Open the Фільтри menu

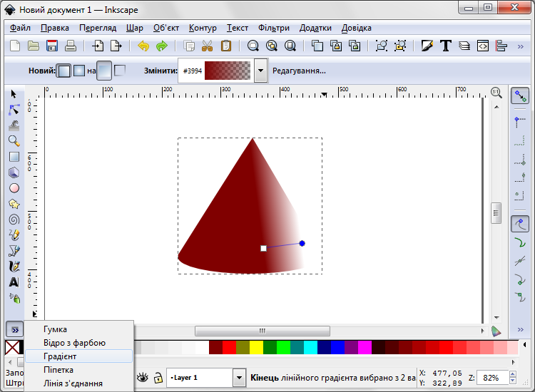pos(274,28)
